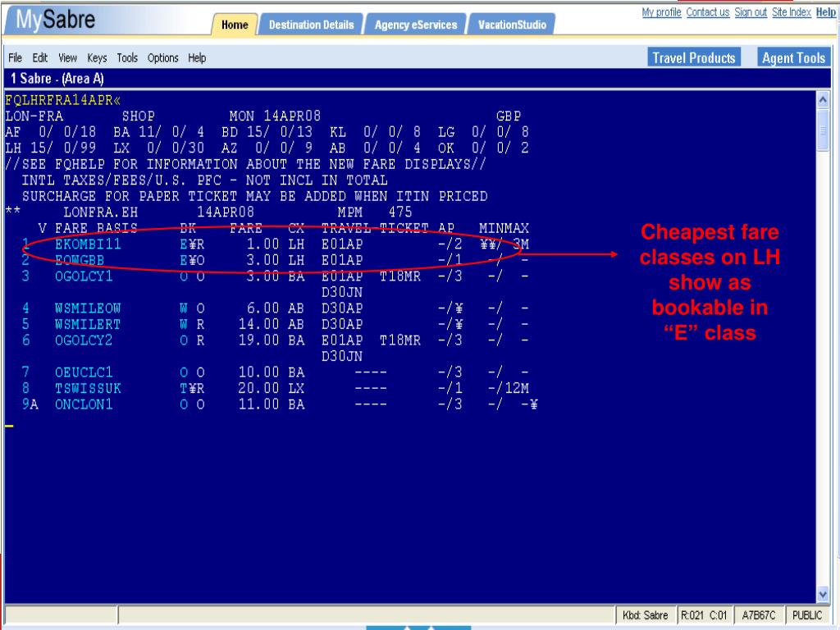The image size is (840, 630).
Task: Open the My profile link
Action: (x=661, y=12)
